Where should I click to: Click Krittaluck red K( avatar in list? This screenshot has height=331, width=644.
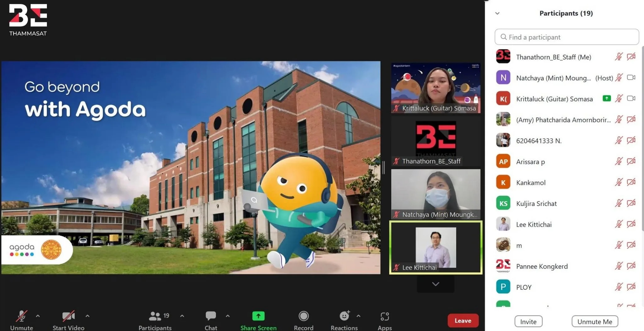(503, 99)
